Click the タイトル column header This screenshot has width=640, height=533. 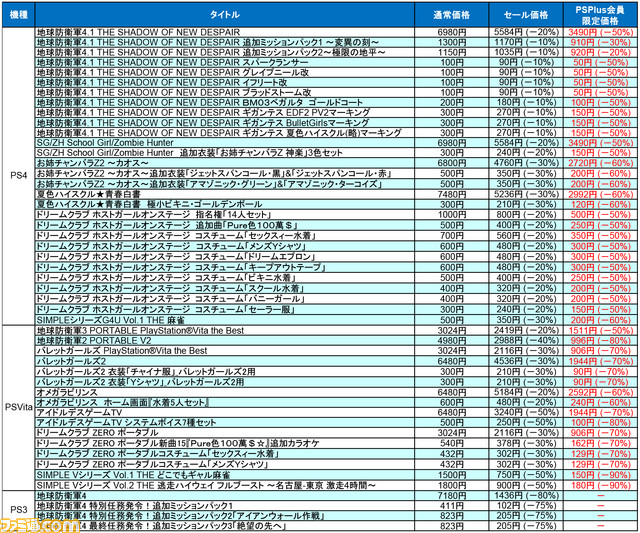click(x=225, y=15)
